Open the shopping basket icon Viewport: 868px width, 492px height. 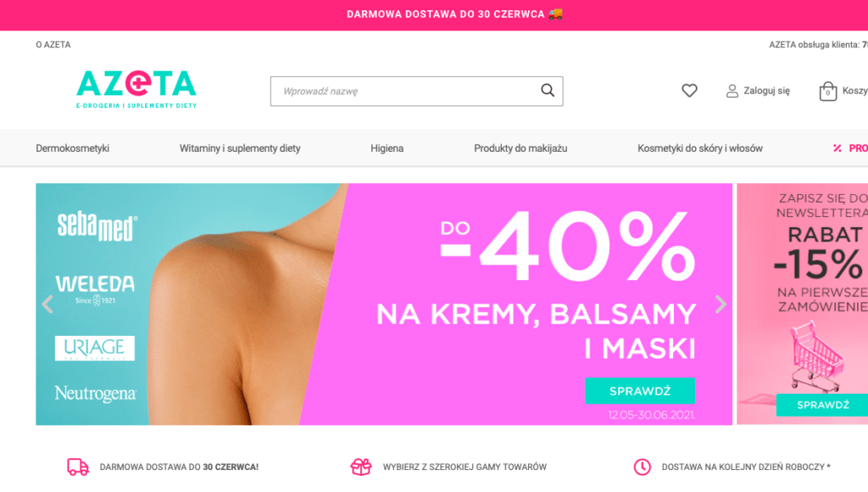(827, 92)
